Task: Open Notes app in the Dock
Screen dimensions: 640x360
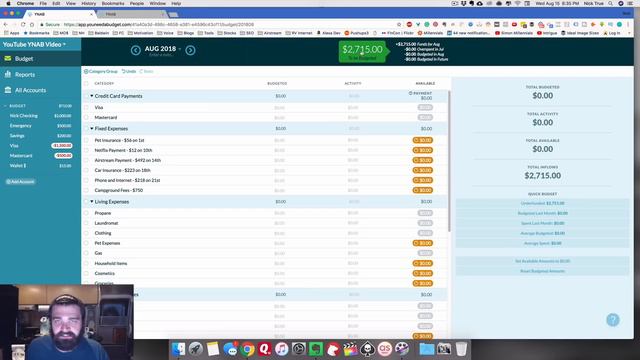Action: [x=213, y=349]
